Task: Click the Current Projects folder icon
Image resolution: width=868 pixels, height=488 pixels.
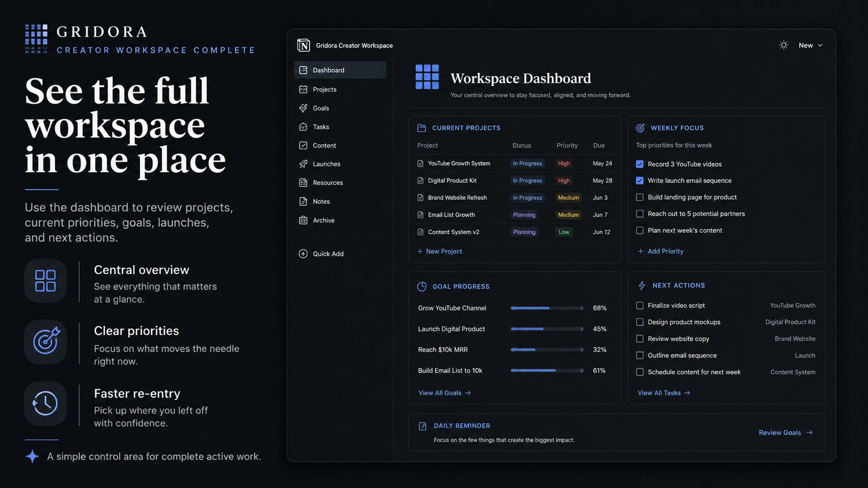Action: 421,128
